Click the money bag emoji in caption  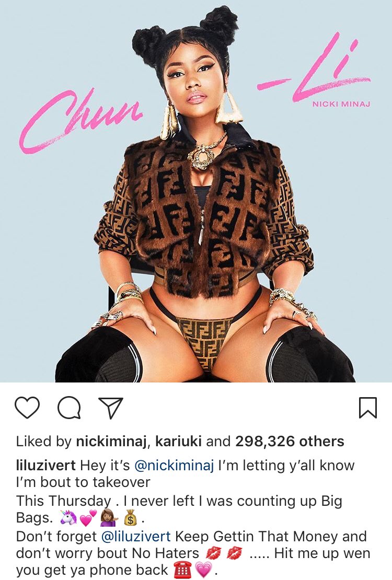coord(130,518)
